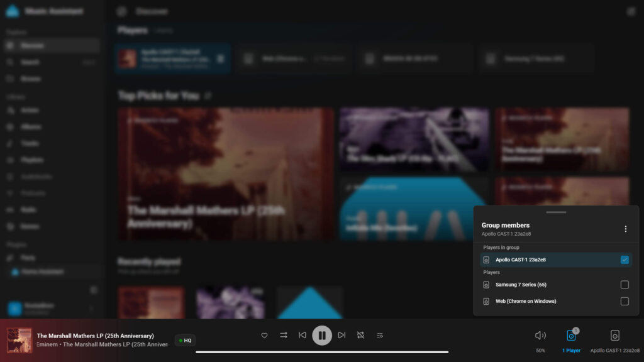This screenshot has width=644, height=362.
Task: Select the Samsung 7 Series (65) player name
Action: pos(521,285)
